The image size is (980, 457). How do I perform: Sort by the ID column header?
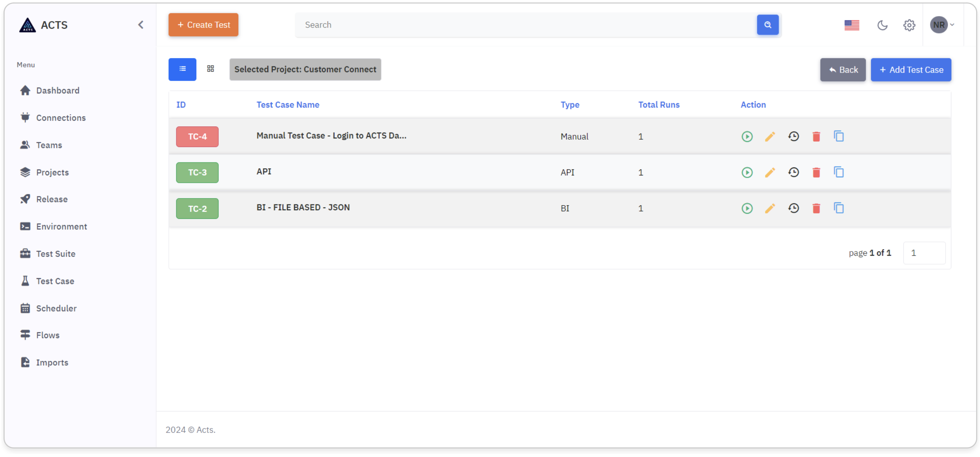coord(181,105)
